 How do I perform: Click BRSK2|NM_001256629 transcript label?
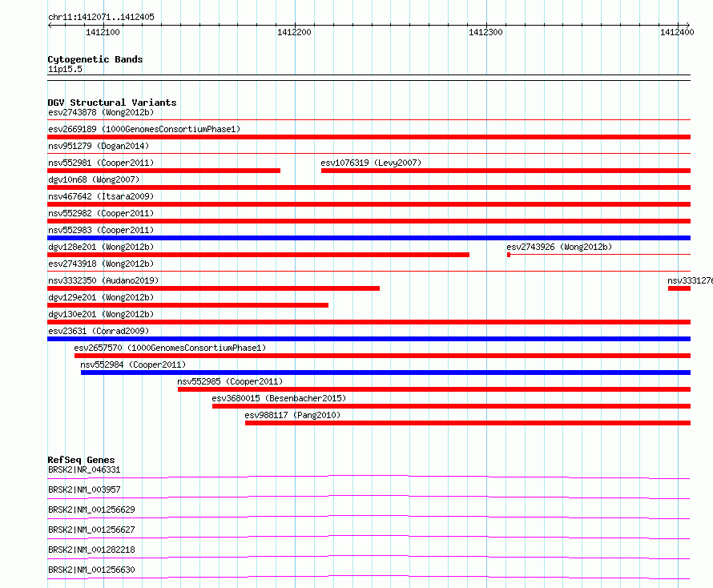(91, 509)
